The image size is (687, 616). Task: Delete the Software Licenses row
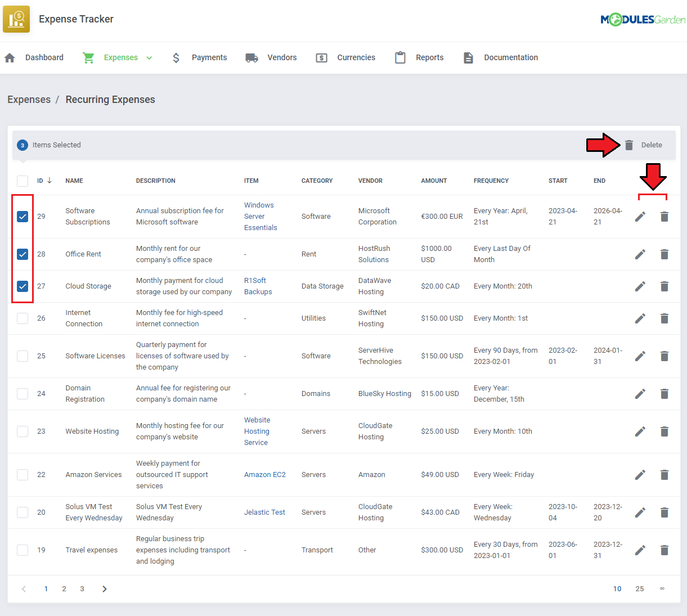[x=664, y=356]
